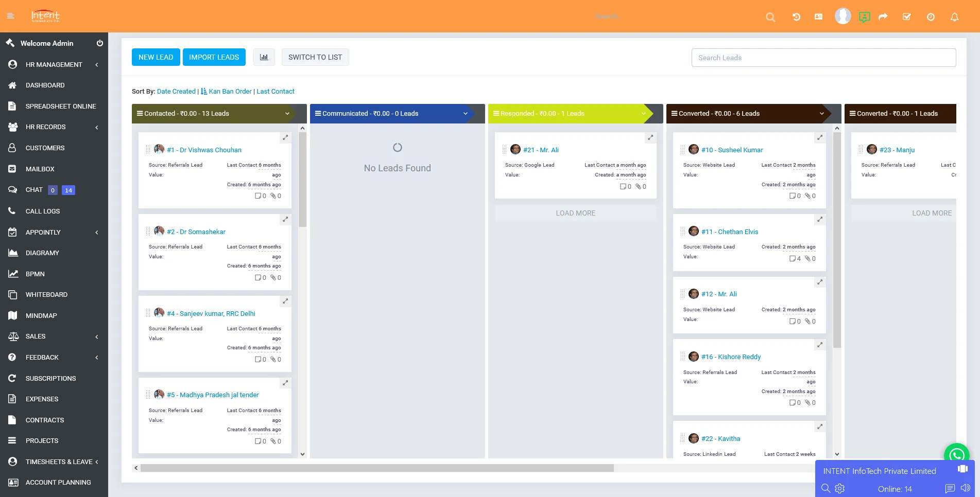Open chat widget settings gear icon
This screenshot has height=497, width=980.
(840, 488)
